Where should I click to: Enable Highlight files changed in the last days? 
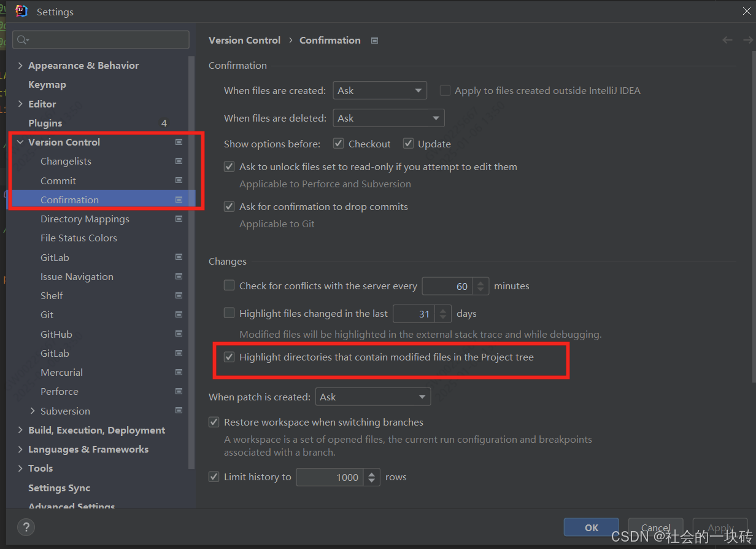pos(229,313)
